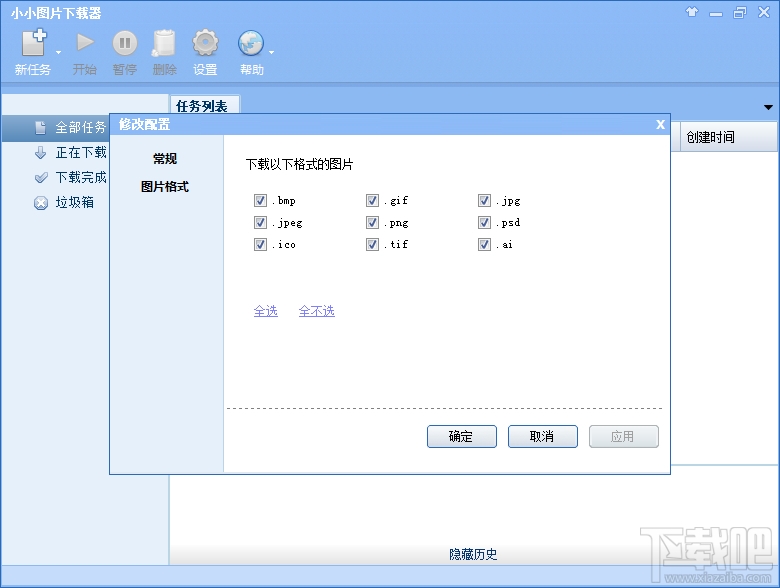
Task: Uncheck the .gif format checkbox
Action: tap(372, 200)
